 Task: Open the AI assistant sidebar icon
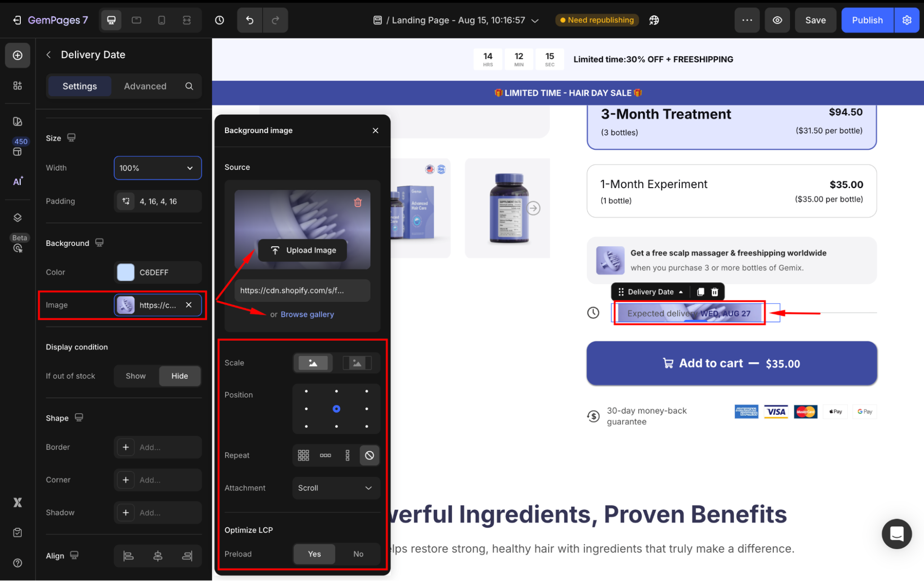coord(18,181)
